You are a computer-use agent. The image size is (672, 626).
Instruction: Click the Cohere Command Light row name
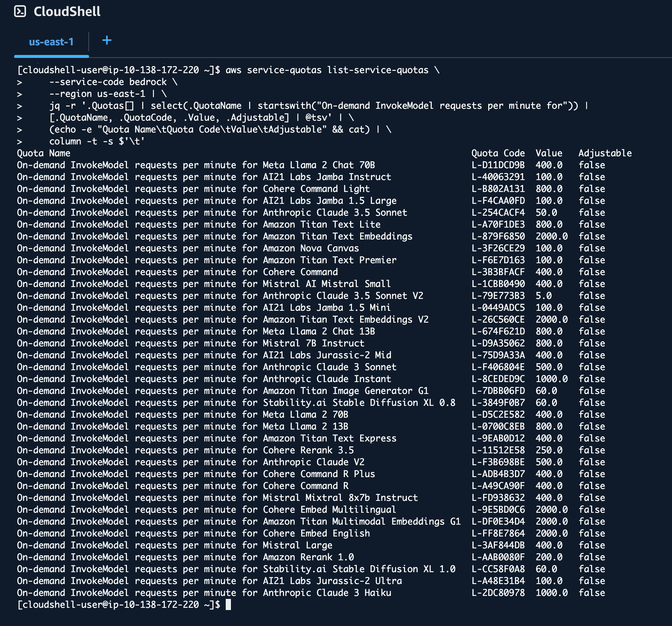(193, 189)
